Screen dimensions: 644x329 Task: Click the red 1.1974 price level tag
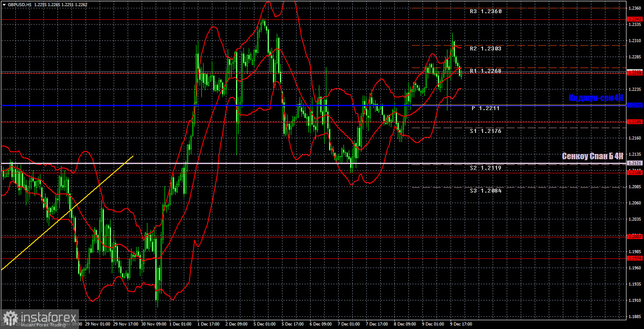635,258
